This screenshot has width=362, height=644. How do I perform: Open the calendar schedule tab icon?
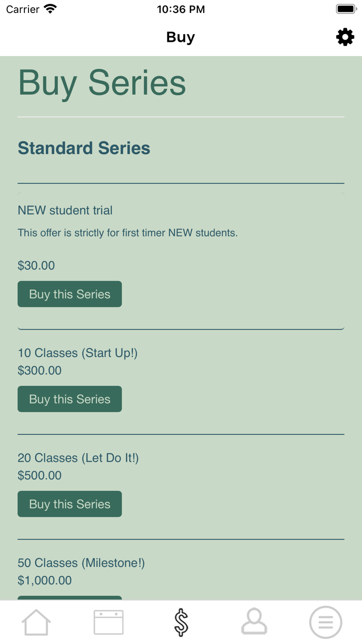coord(109,622)
